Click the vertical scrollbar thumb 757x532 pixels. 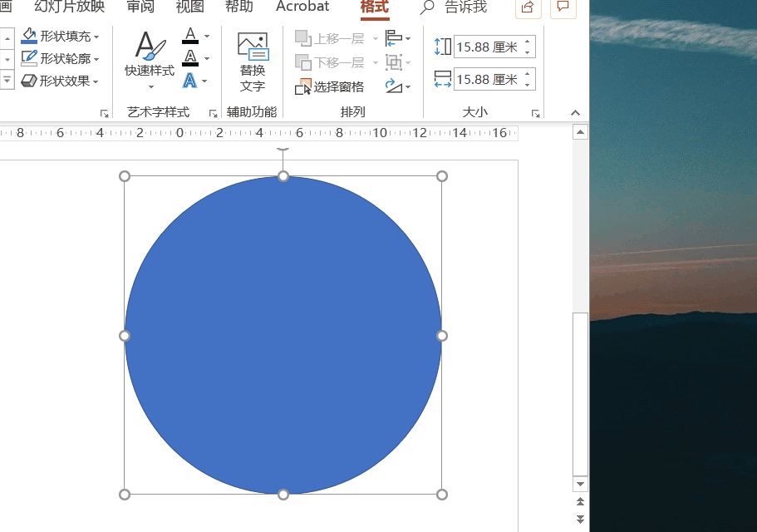[x=580, y=394]
